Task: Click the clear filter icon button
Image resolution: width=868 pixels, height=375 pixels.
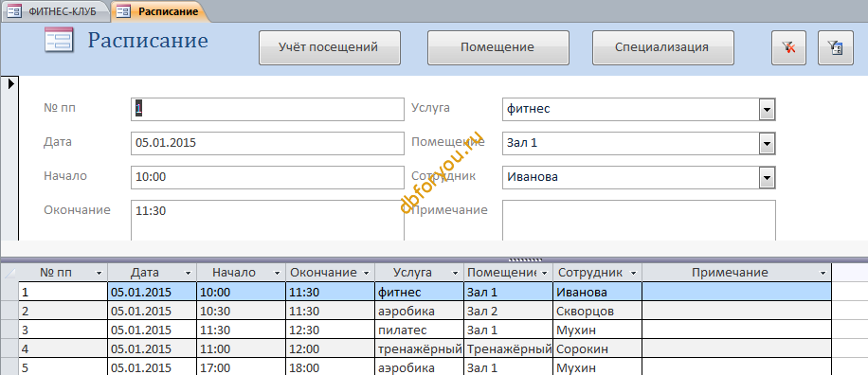Action: click(x=788, y=48)
